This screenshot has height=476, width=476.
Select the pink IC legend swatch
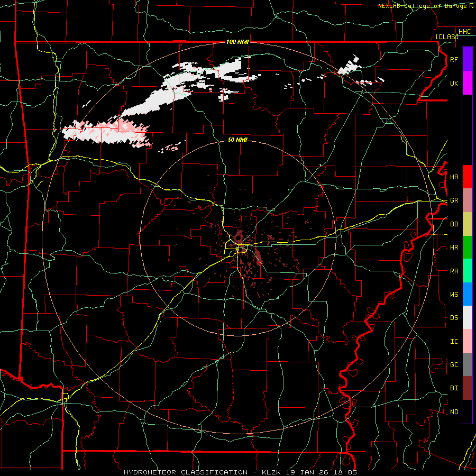click(x=467, y=341)
